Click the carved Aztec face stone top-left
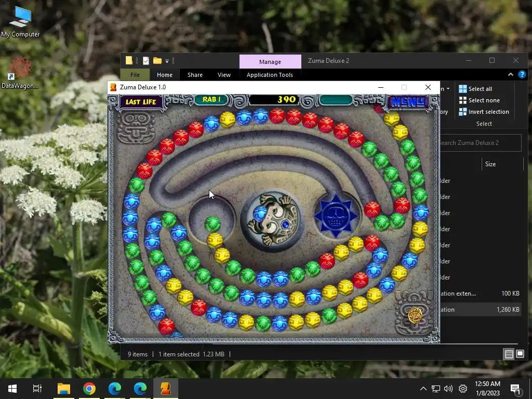Image resolution: width=532 pixels, height=399 pixels. click(x=136, y=128)
